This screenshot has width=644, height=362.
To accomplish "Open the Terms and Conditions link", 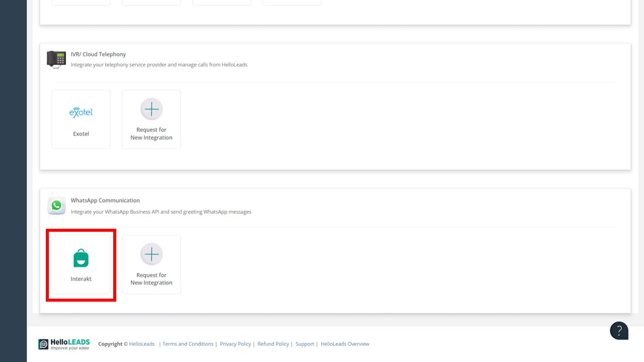I will click(188, 344).
